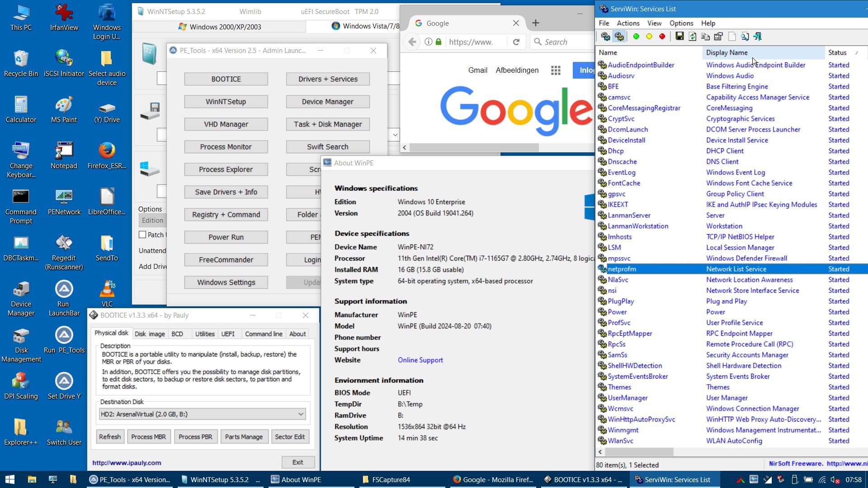Click the Refresh icon in ServiWin toolbar
The image size is (868, 488).
coord(693,37)
